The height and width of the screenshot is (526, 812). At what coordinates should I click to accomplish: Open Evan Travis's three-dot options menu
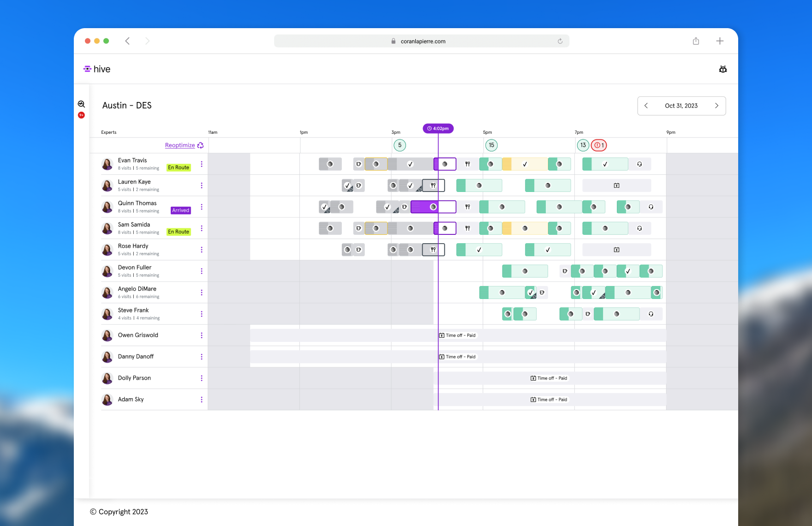coord(202,164)
